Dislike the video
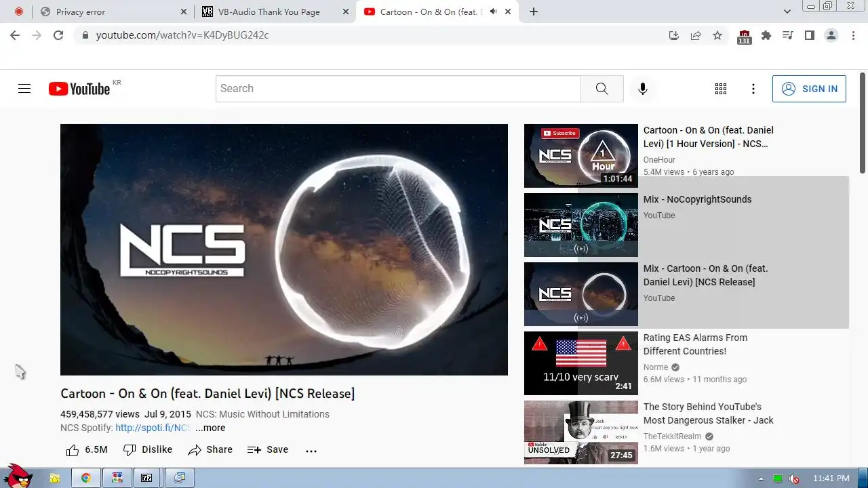This screenshot has height=488, width=868. [x=148, y=450]
